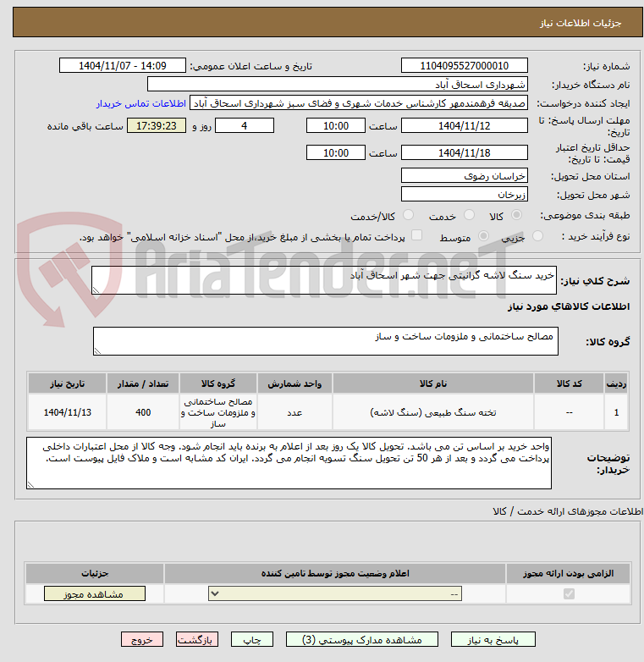
Task: Click the price validity date 1404/11/18 field
Action: click(465, 153)
